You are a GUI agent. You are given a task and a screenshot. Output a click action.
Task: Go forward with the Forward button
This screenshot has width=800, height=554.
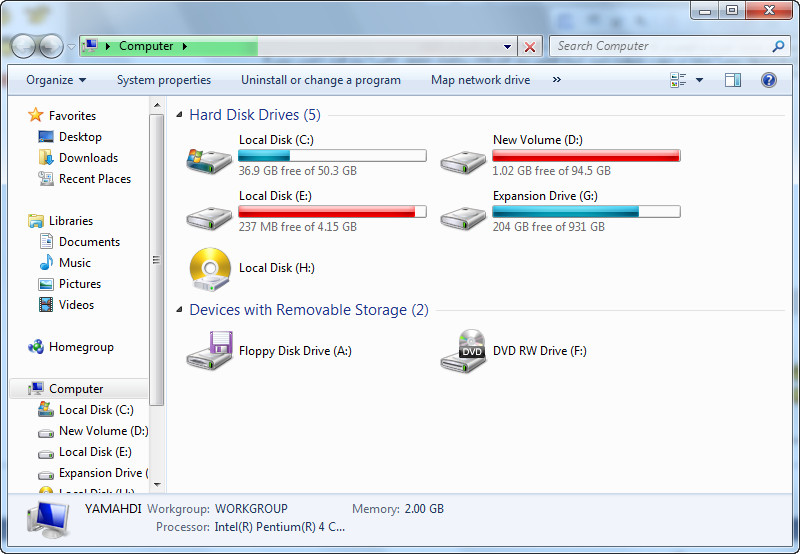click(x=51, y=46)
